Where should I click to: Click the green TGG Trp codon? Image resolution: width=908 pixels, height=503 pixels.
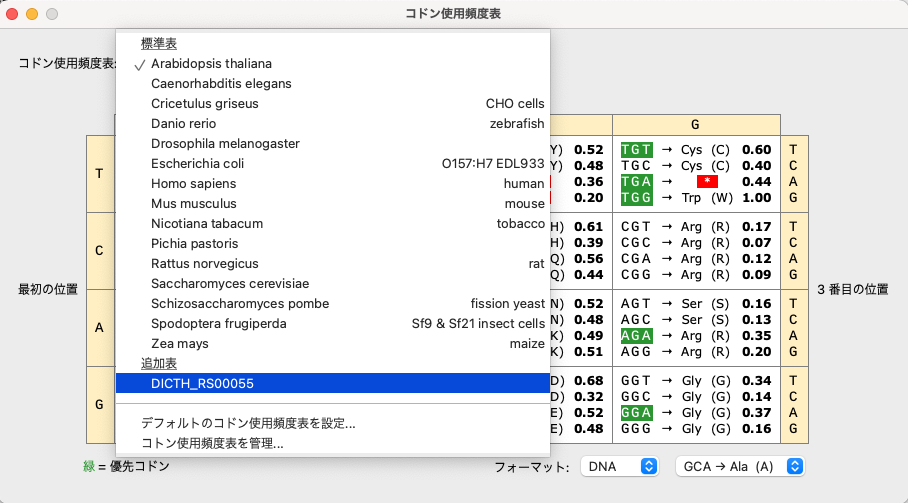pos(636,198)
